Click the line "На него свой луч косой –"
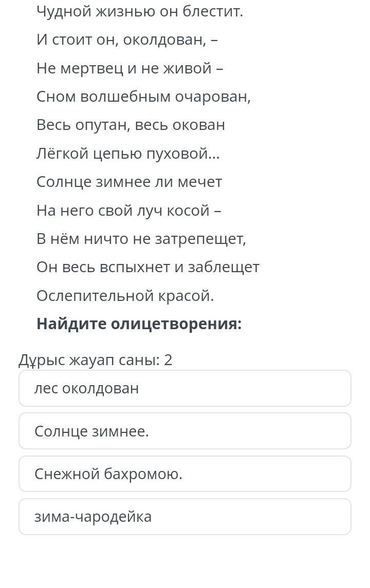 [x=129, y=211]
